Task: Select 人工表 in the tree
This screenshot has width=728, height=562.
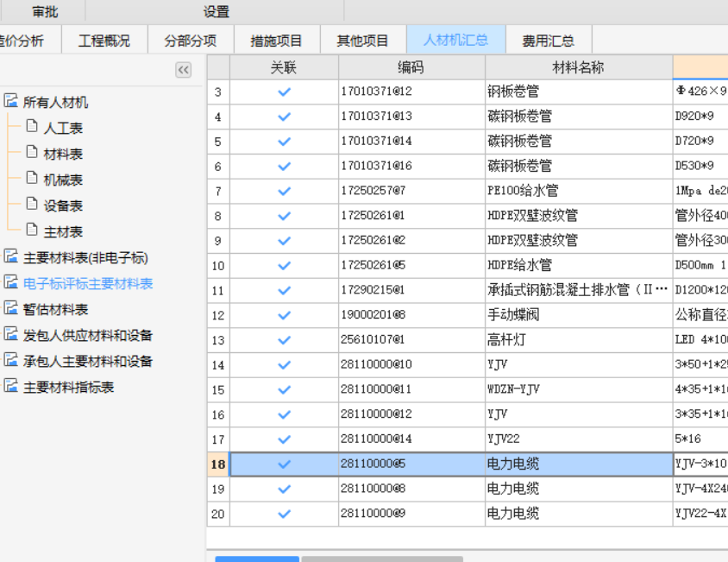Action: pos(63,128)
